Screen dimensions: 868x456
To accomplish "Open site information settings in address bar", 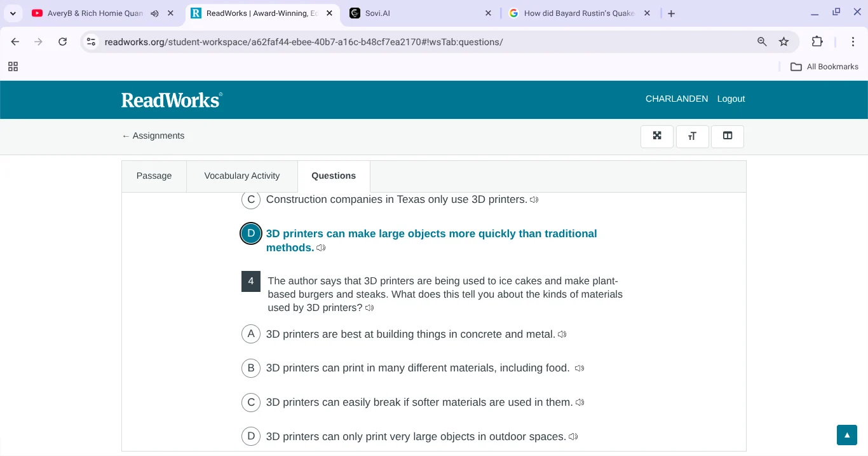I will (91, 41).
